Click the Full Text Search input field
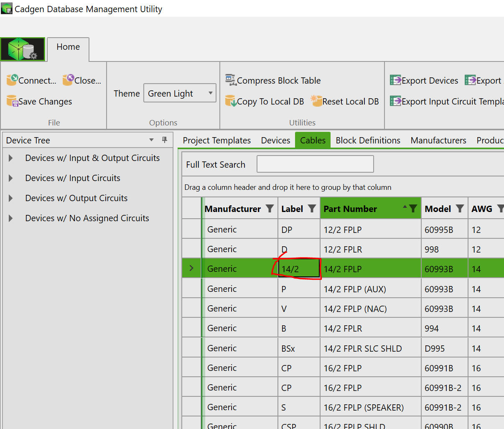The image size is (504, 429). [x=315, y=164]
